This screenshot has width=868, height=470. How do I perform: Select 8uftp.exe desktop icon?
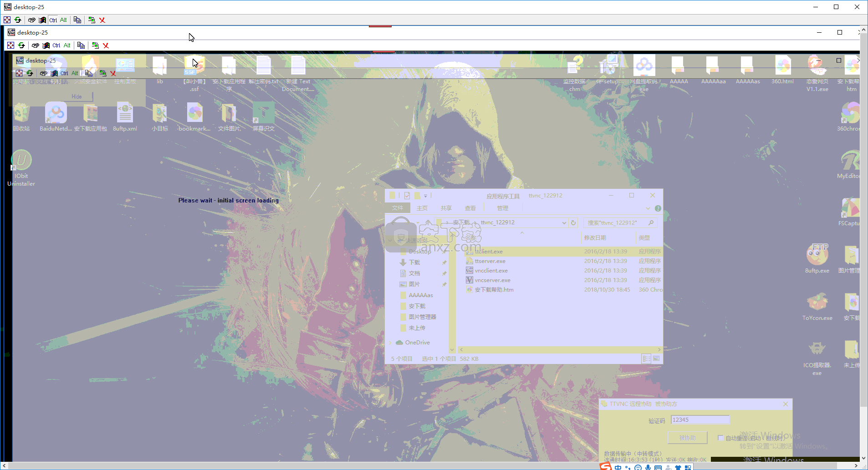pyautogui.click(x=817, y=258)
